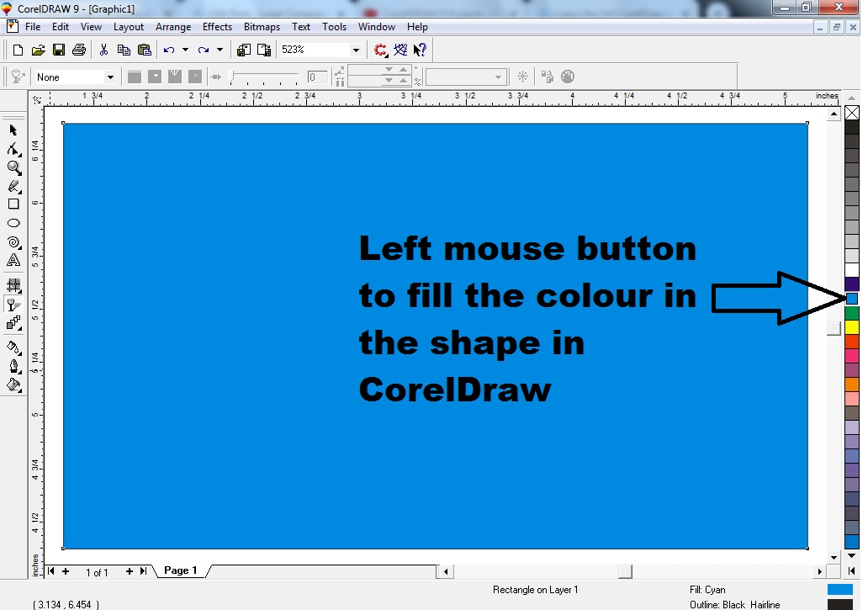Open the redo history dropdown arrow
868x610 pixels.
coord(220,50)
